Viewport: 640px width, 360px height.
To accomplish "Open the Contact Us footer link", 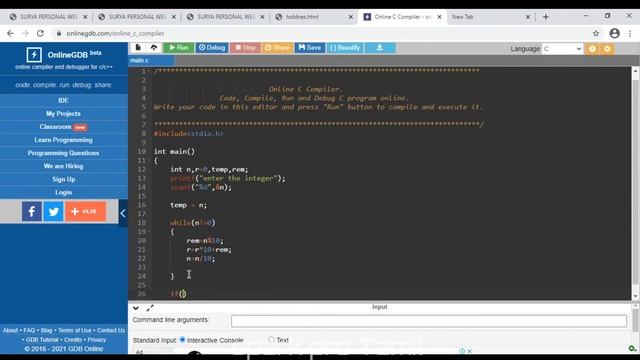I will [111, 330].
